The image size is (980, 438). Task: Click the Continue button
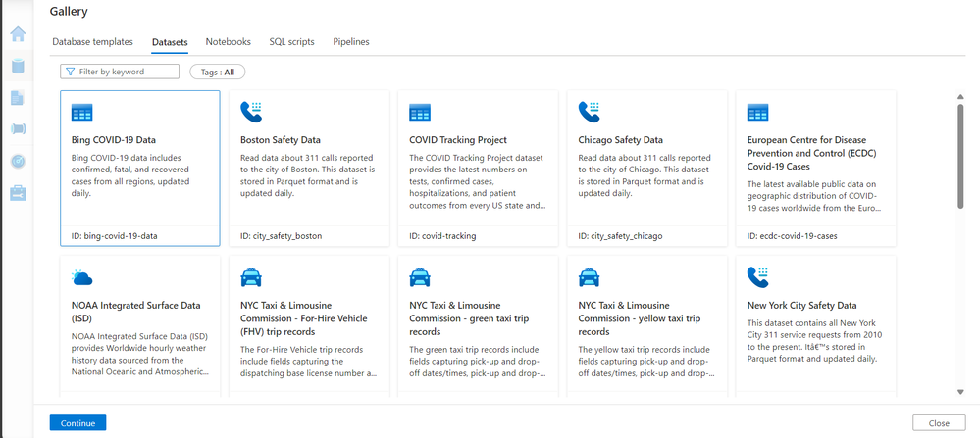[78, 423]
